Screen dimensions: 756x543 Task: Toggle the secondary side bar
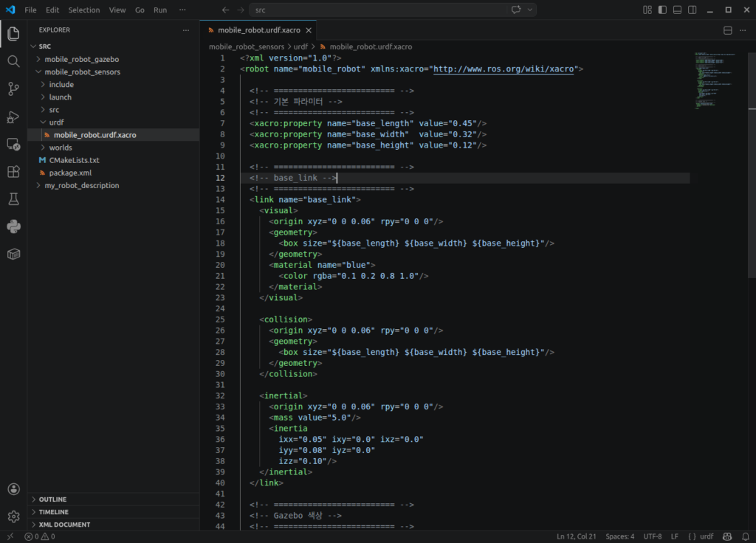click(693, 10)
